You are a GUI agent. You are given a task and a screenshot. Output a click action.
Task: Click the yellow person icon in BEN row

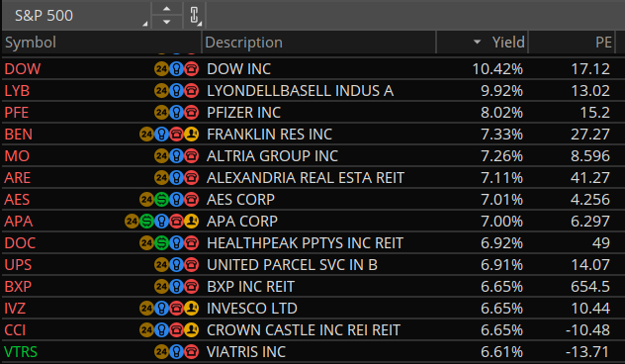pos(191,135)
